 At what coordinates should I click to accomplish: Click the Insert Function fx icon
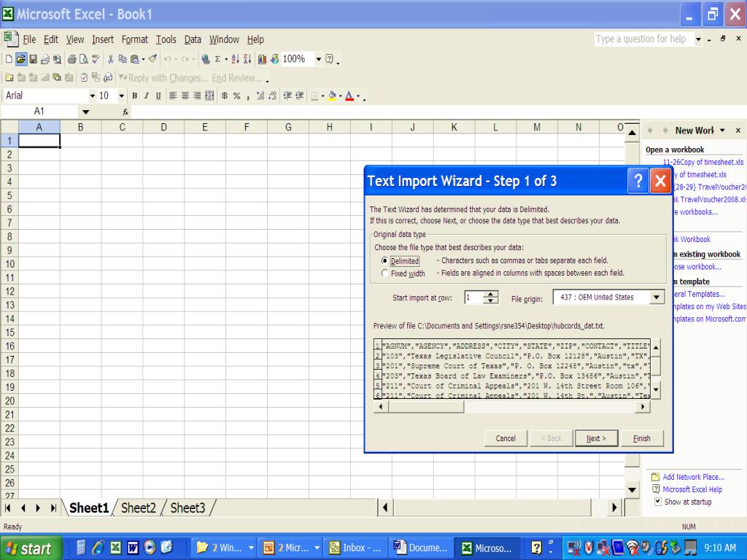(125, 112)
